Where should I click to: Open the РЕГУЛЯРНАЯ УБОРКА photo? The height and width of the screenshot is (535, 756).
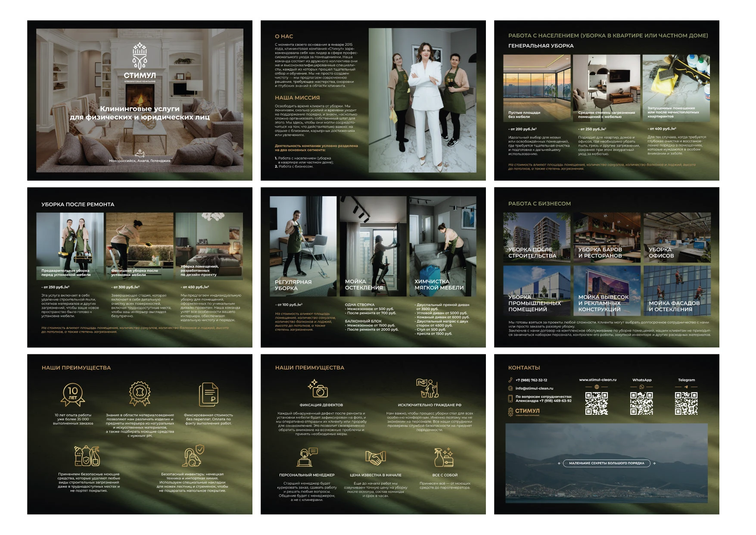303,246
